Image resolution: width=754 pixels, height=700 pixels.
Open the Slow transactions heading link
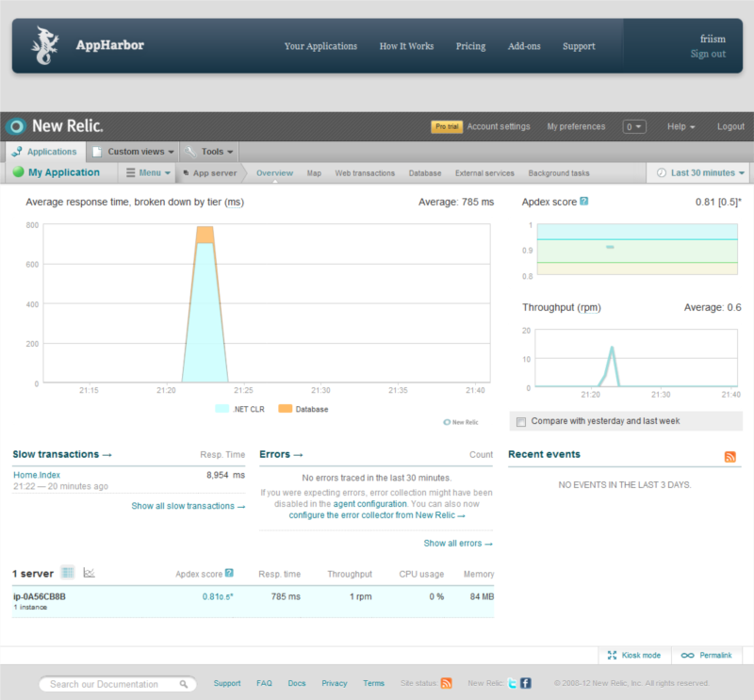coord(62,454)
